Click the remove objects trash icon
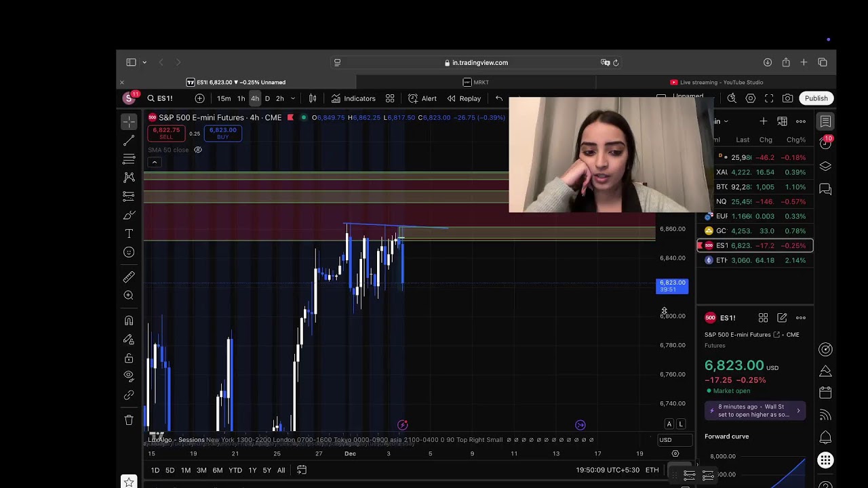The image size is (868, 488). pyautogui.click(x=129, y=420)
